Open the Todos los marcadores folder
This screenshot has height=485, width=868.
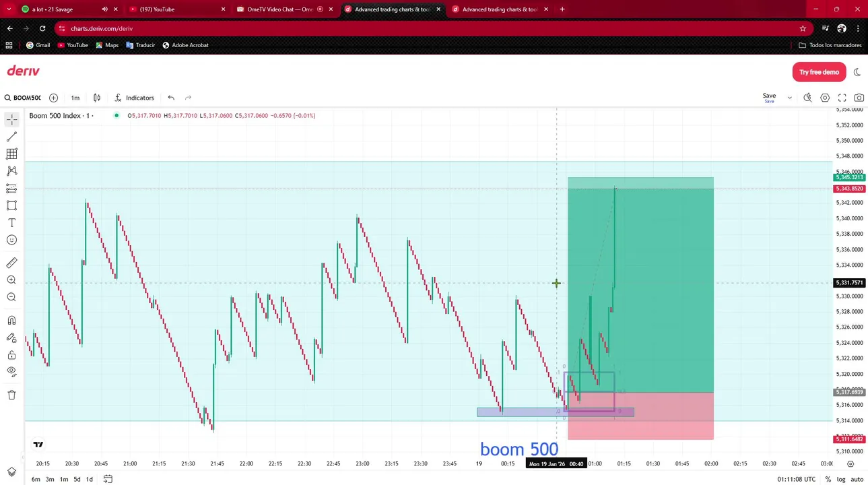(830, 45)
